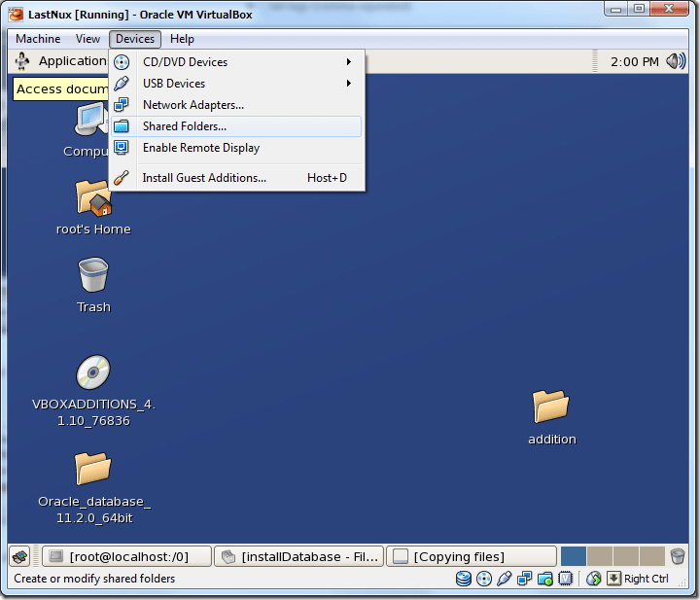This screenshot has height=600, width=700.
Task: Click the network adapters status bar icon
Action: 524,579
